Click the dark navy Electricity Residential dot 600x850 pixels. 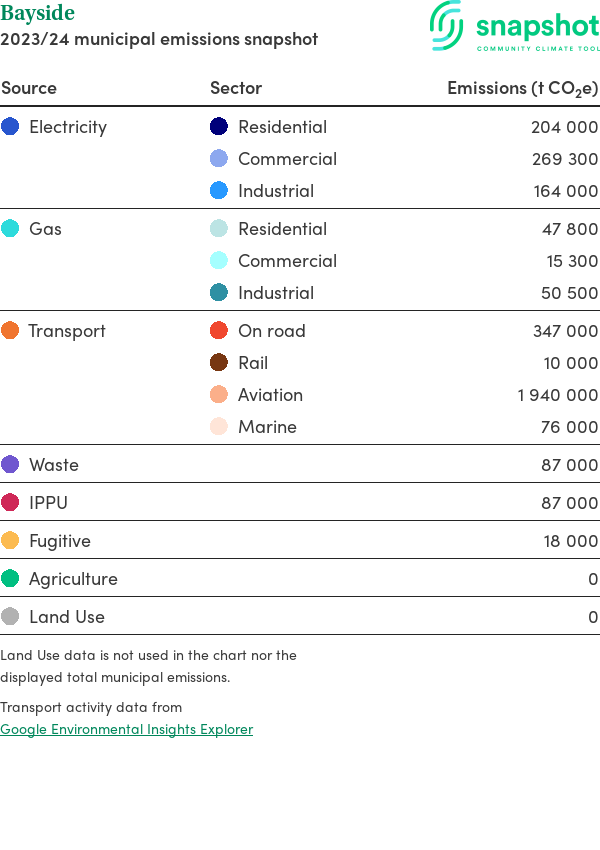(219, 127)
